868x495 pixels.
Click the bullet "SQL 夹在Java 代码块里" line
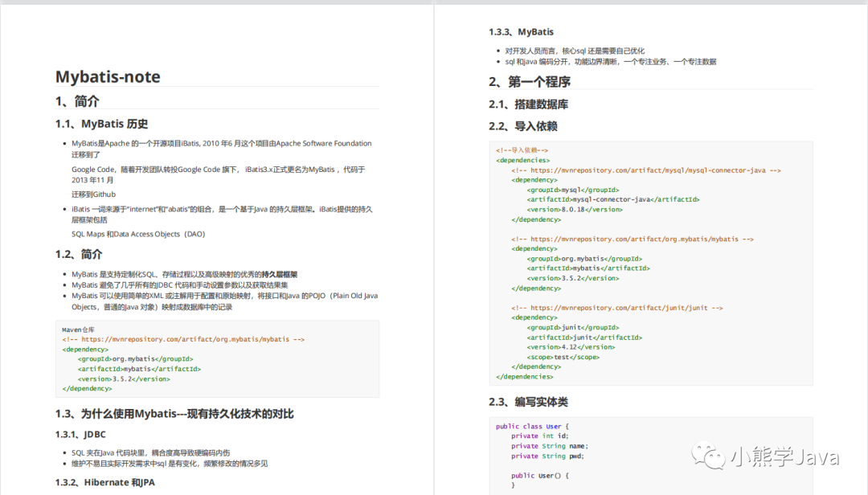150,453
